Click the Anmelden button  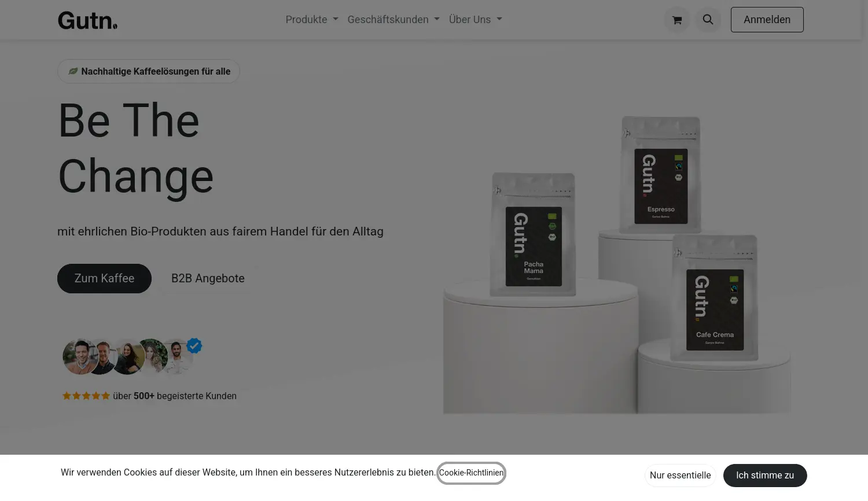tap(767, 19)
